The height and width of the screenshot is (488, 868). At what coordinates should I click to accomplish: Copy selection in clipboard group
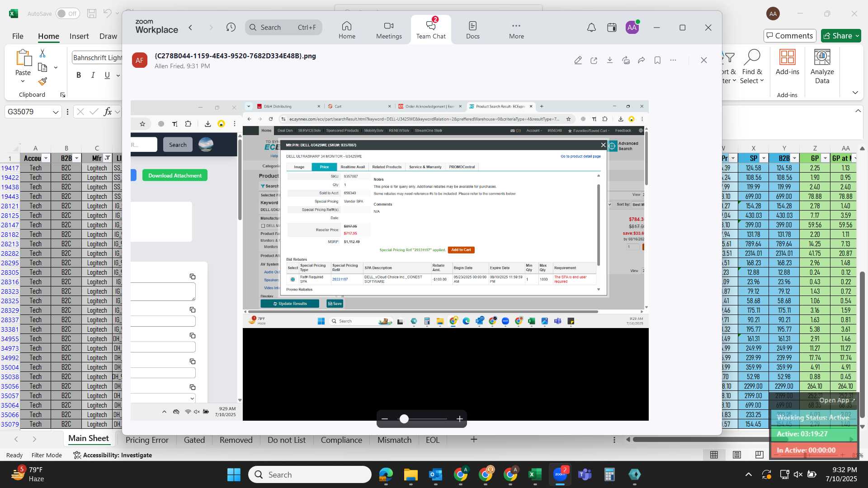point(42,68)
